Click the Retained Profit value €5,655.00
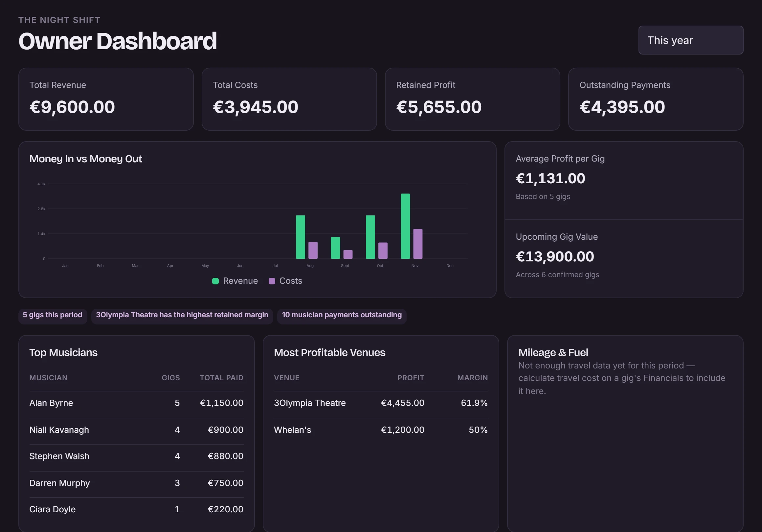Screen dimensions: 762x532 439,107
